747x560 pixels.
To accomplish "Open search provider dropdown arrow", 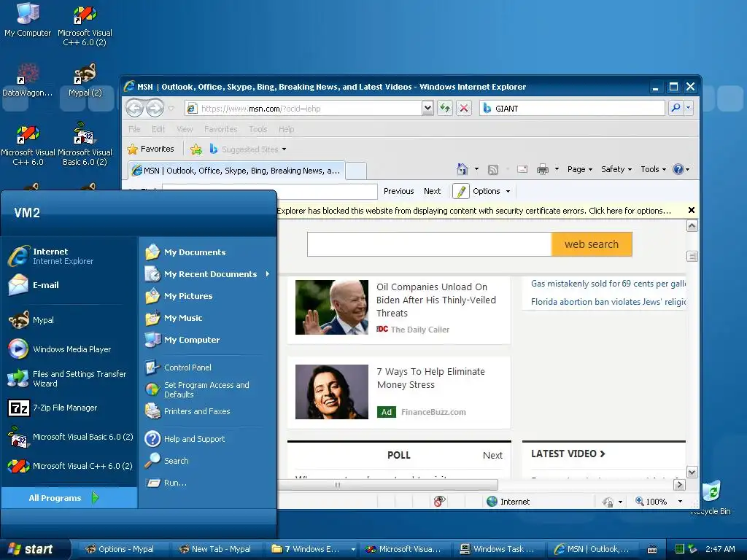I will (x=688, y=108).
